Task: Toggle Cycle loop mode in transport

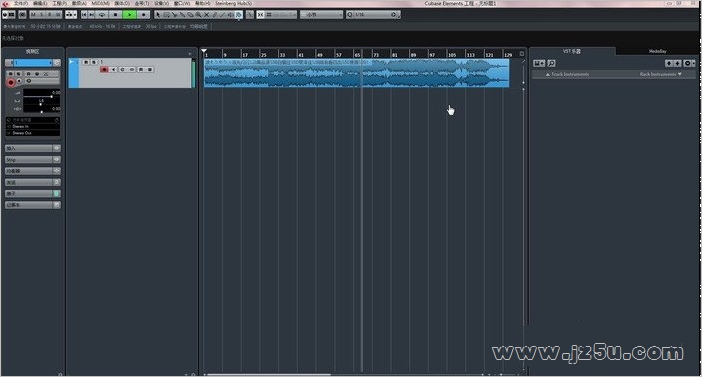Action: pos(102,14)
